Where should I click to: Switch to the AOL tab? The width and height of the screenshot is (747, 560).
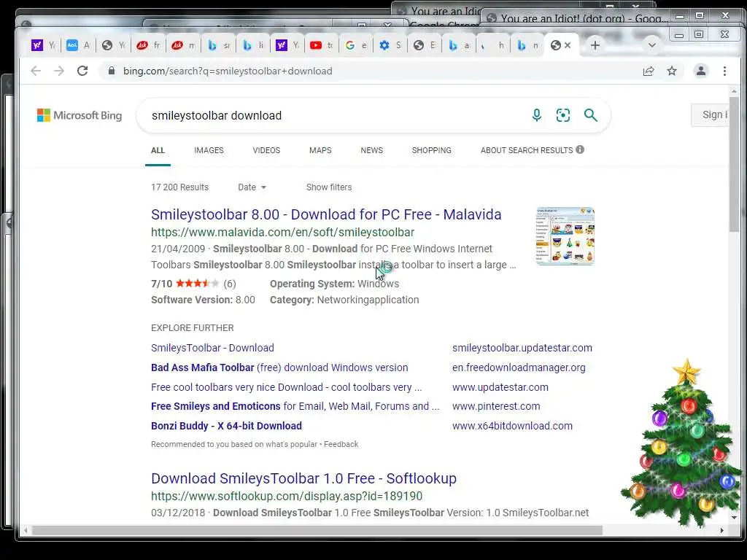coord(77,45)
